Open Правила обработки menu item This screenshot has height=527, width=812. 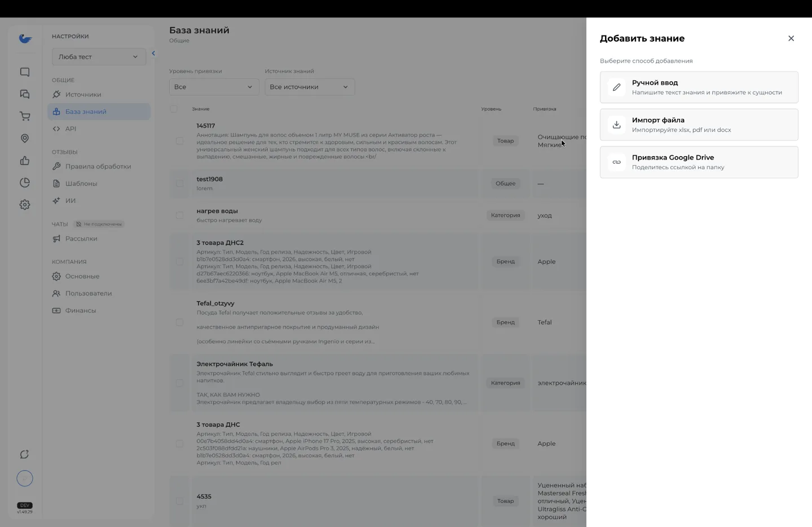click(x=99, y=166)
